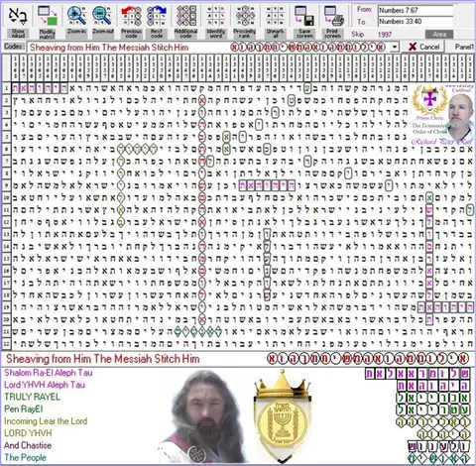Screen dimensions: 476x466
Task: Click the legend entry Lord YHVH Aleph Tau
Action: point(45,385)
